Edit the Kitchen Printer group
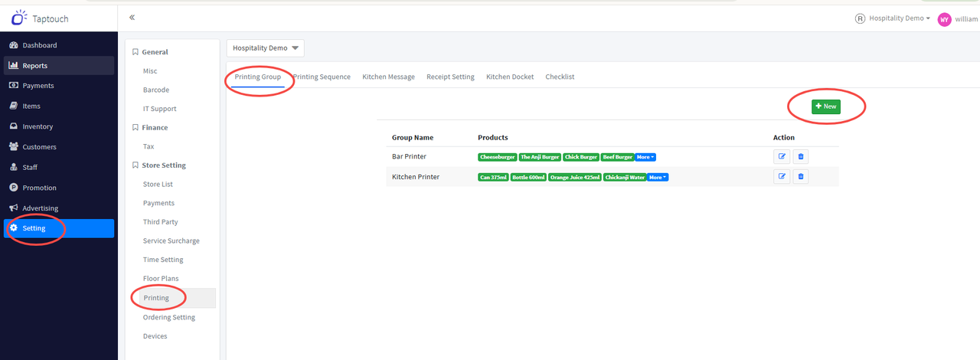 click(782, 177)
